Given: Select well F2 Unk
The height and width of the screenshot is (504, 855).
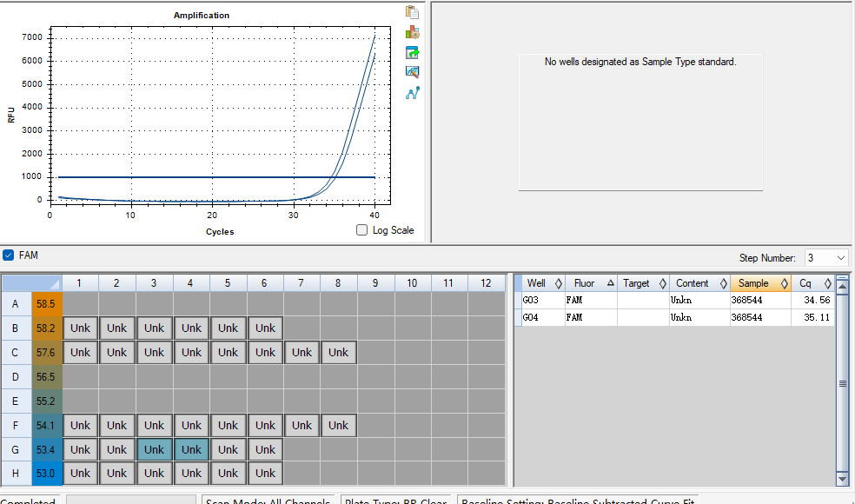Looking at the screenshot, I should tap(116, 426).
